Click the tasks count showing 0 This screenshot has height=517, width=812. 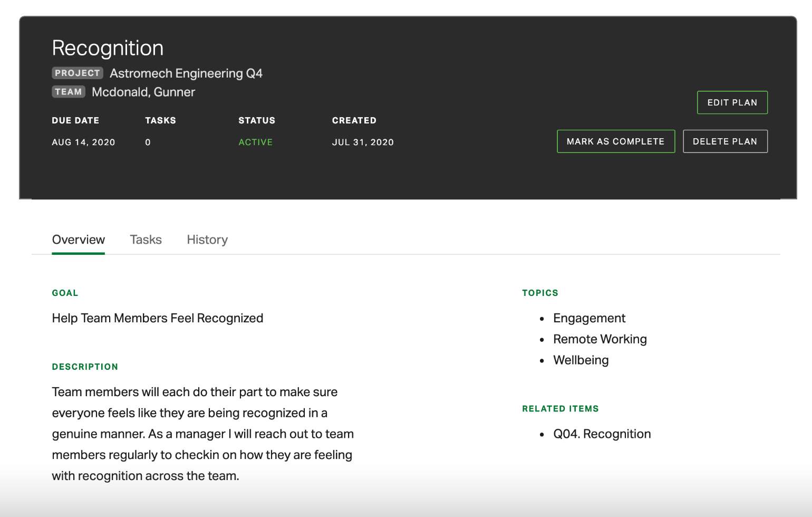click(148, 142)
